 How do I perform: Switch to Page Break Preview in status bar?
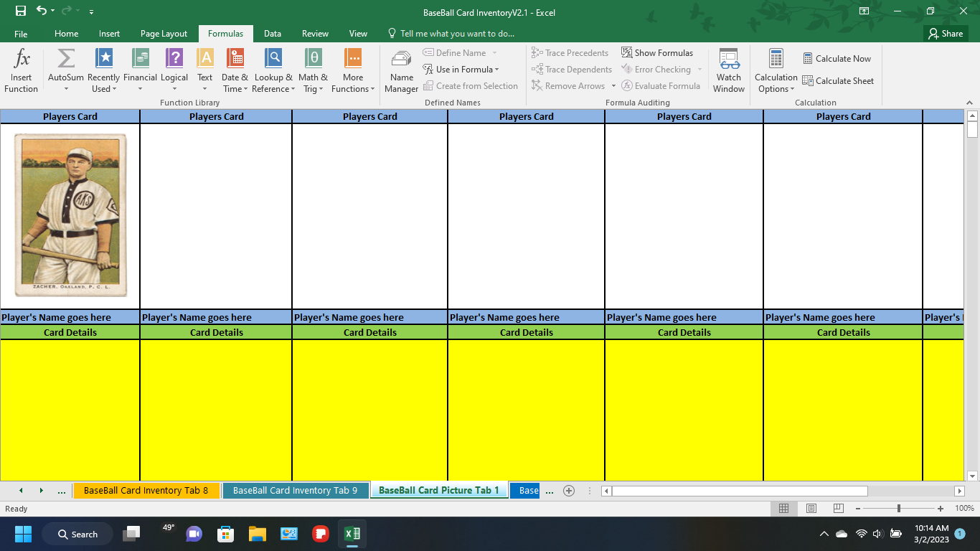tap(838, 509)
